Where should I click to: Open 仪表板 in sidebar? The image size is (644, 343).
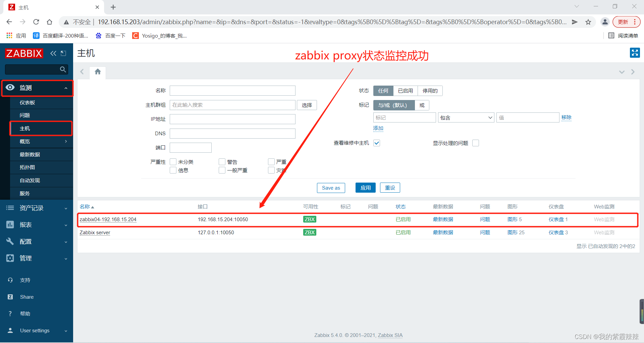(41, 103)
